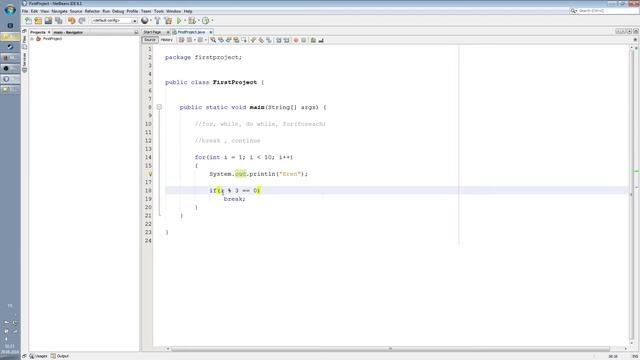Select FirstProject in the Projects tree
Screen dimensions: 640x360
[52, 39]
